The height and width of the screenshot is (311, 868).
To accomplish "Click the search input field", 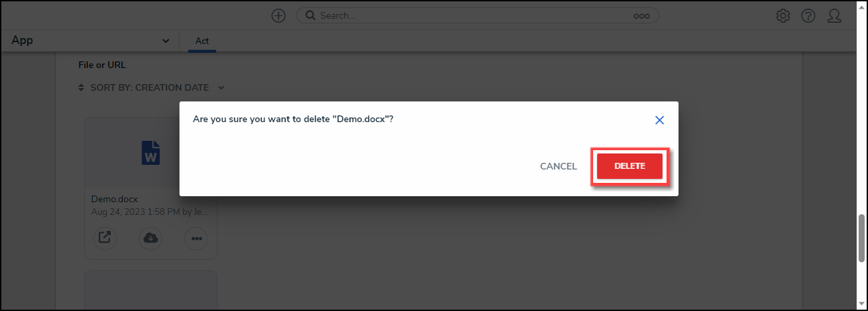I will (x=474, y=15).
